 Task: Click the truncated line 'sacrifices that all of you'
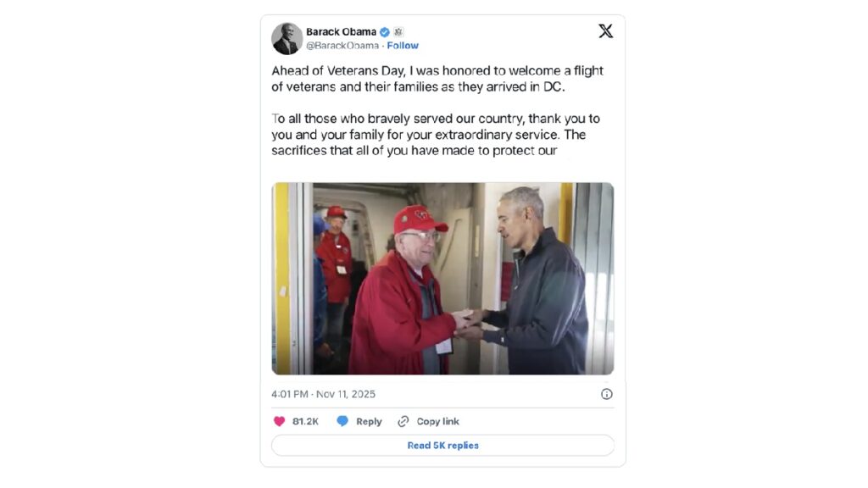pyautogui.click(x=414, y=151)
